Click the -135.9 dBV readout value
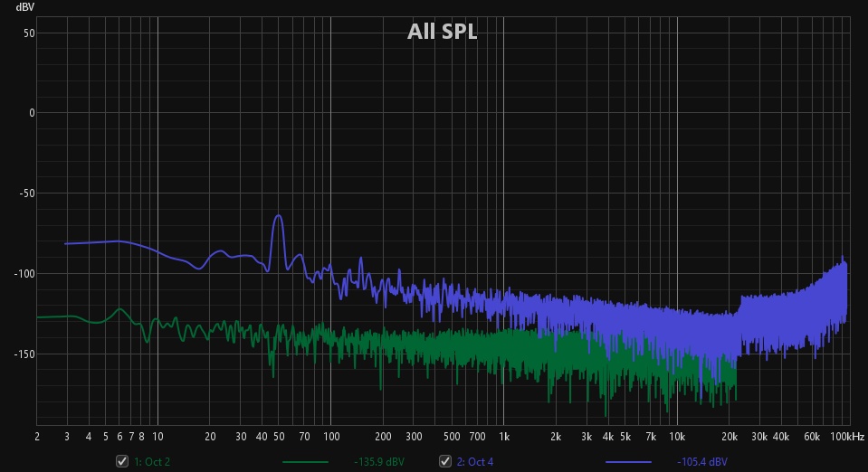The height and width of the screenshot is (472, 868). click(x=379, y=461)
